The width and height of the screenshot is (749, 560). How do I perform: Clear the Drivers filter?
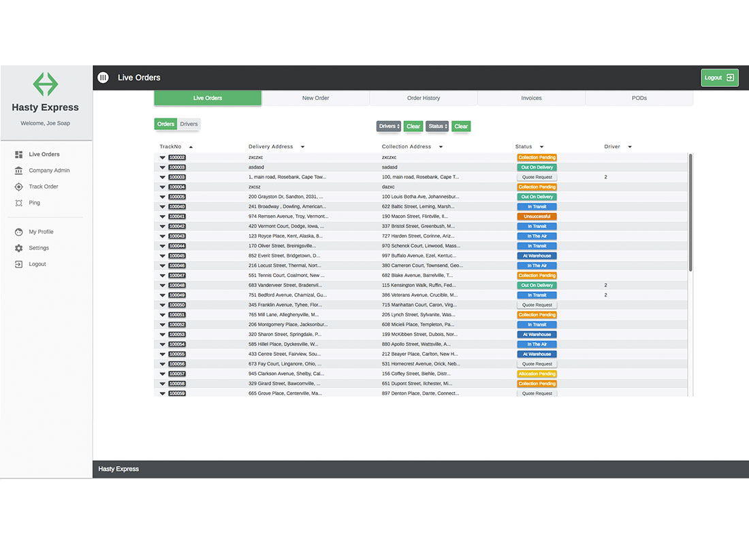[x=413, y=127]
